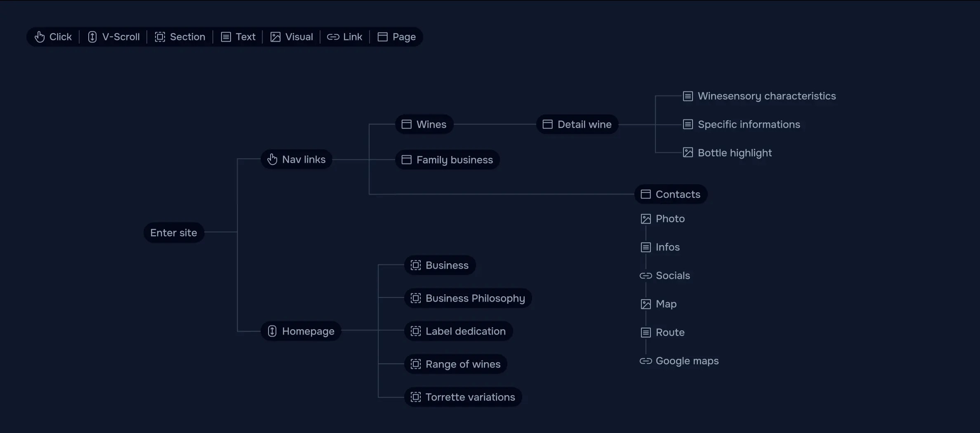
Task: Select the Nav links label
Action: click(x=304, y=159)
